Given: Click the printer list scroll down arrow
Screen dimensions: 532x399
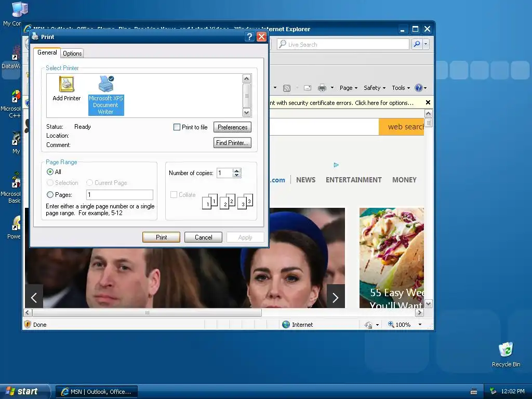Looking at the screenshot, I should tap(247, 113).
